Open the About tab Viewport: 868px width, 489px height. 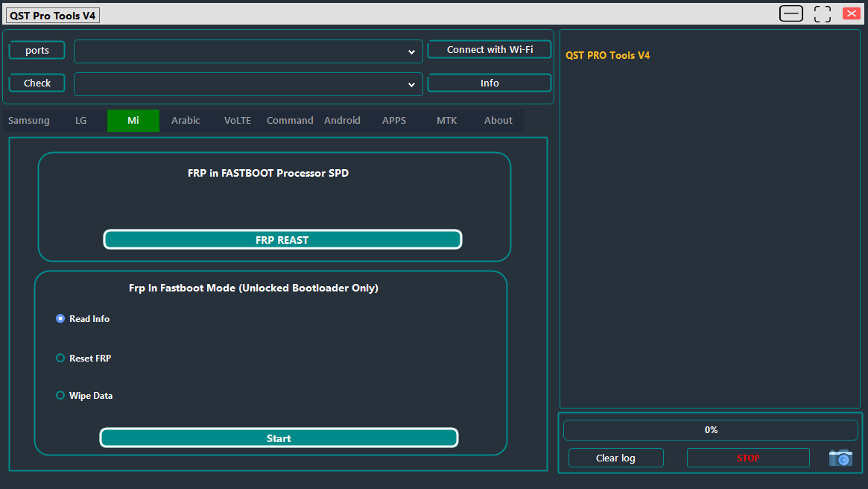[498, 120]
